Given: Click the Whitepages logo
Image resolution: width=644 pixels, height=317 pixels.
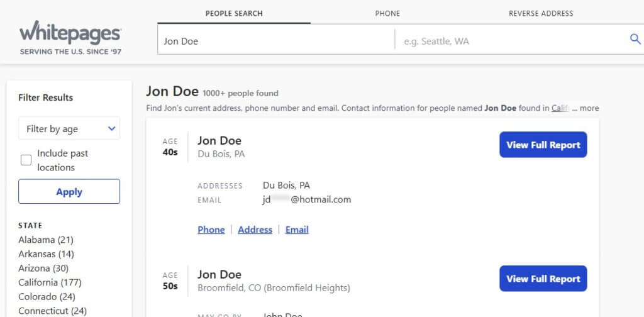Looking at the screenshot, I should [70, 37].
